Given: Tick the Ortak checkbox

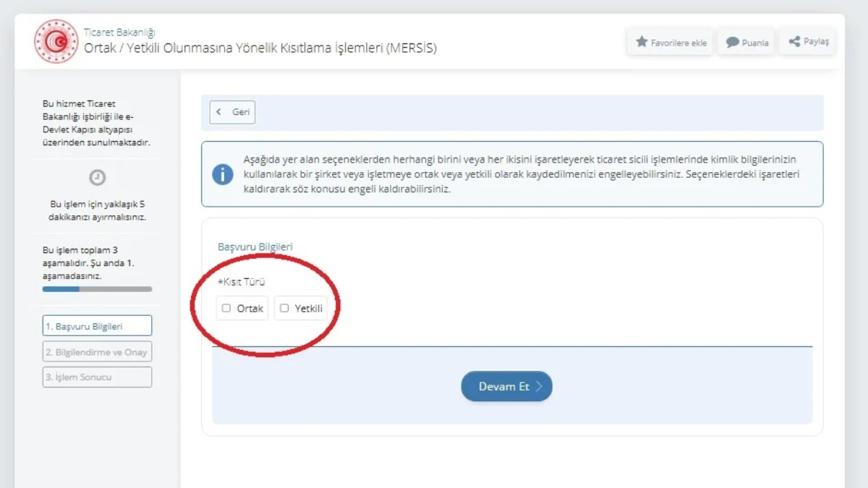Looking at the screenshot, I should coord(226,308).
